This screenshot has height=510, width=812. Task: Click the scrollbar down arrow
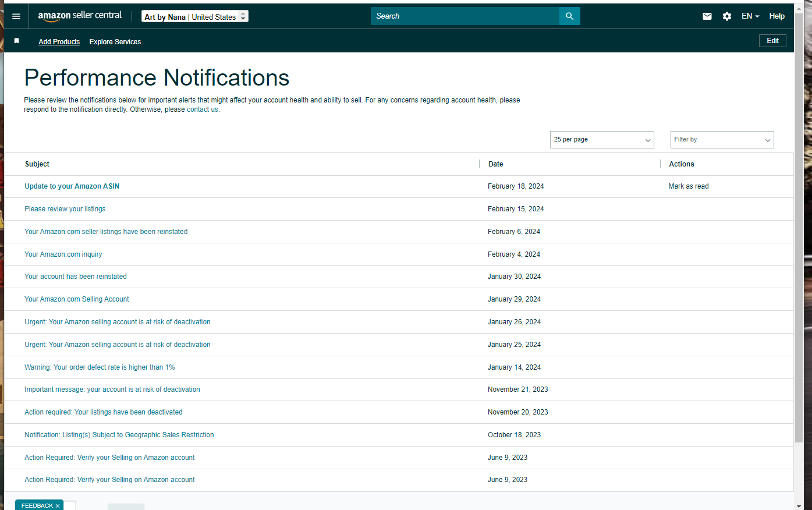(799, 506)
